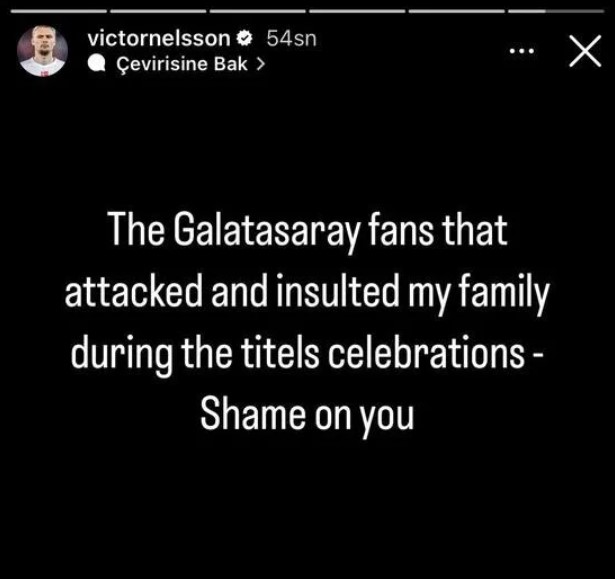Click the partially filled last progress segment
Viewport: 615px width, 579px height.
click(556, 11)
